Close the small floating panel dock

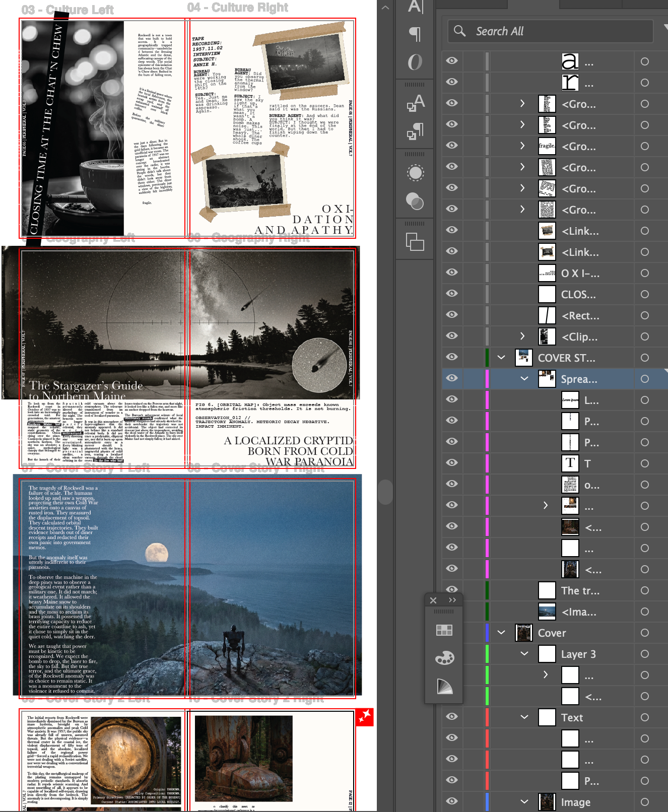click(x=433, y=600)
